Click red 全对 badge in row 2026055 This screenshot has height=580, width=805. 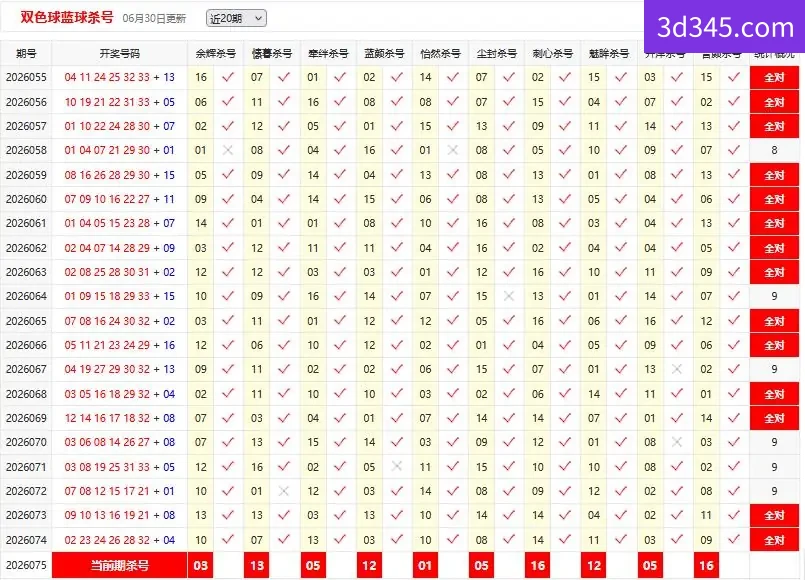coord(774,78)
